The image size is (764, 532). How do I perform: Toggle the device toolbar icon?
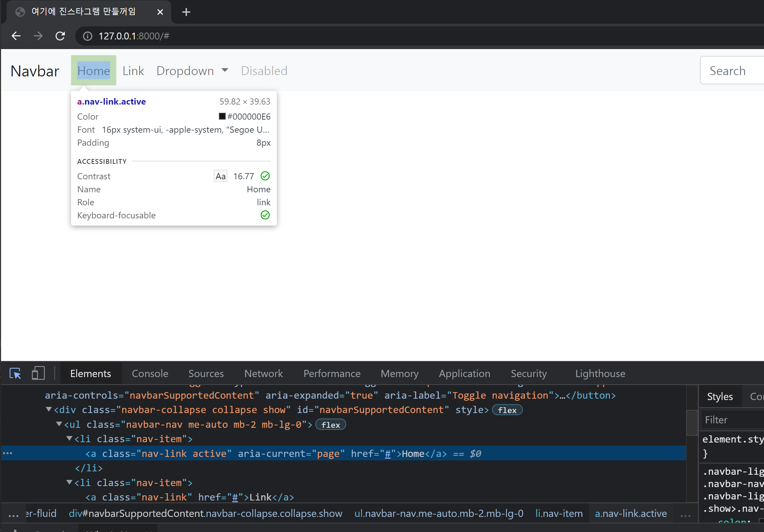click(x=38, y=373)
